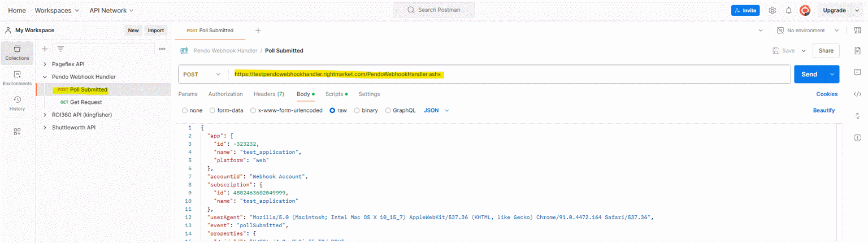Image resolution: width=868 pixels, height=243 pixels.
Task: Click the Beautify link
Action: click(x=823, y=111)
